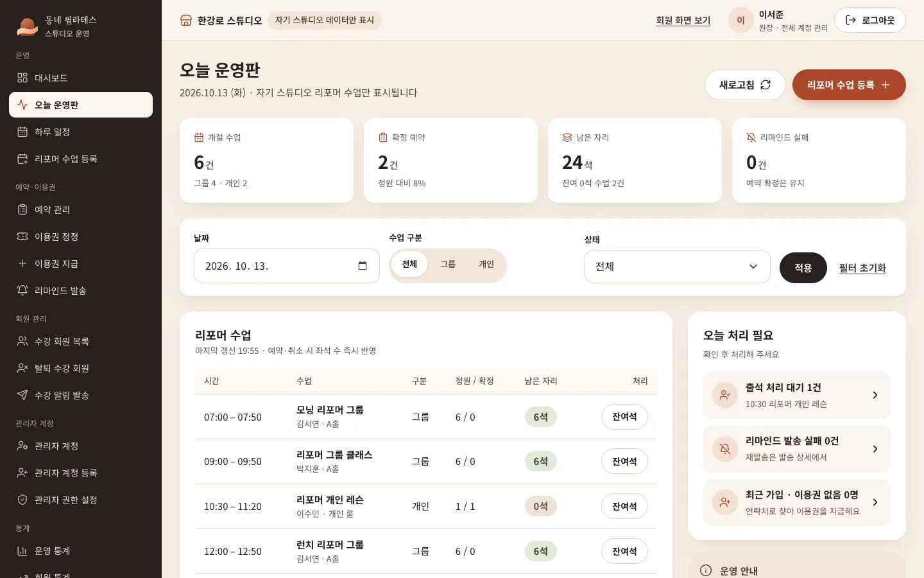
Task: Open the 상태 dropdown
Action: click(x=678, y=267)
